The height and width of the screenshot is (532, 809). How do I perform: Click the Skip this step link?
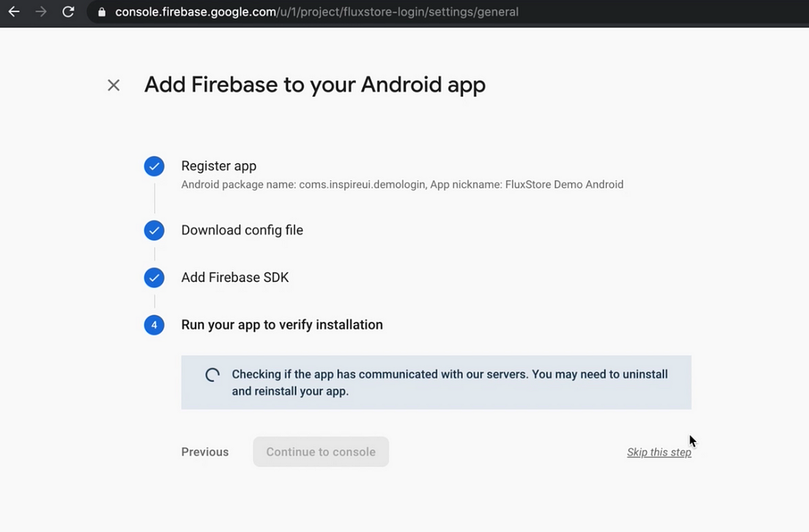[659, 453]
